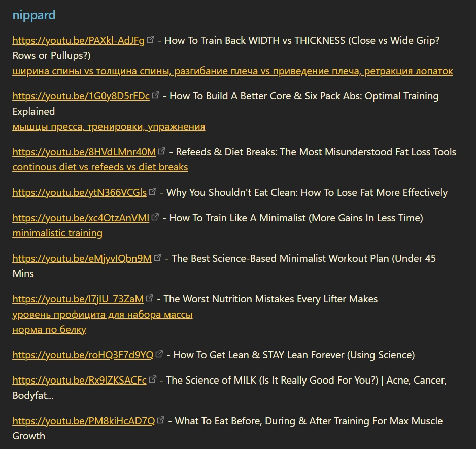Click text 'How To Train Back WIDTH vs THICKNESS'
The image size is (476, 449).
255,41
